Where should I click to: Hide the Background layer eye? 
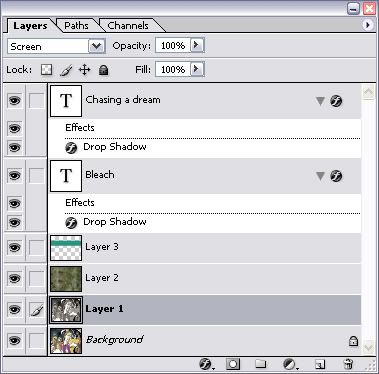point(14,340)
